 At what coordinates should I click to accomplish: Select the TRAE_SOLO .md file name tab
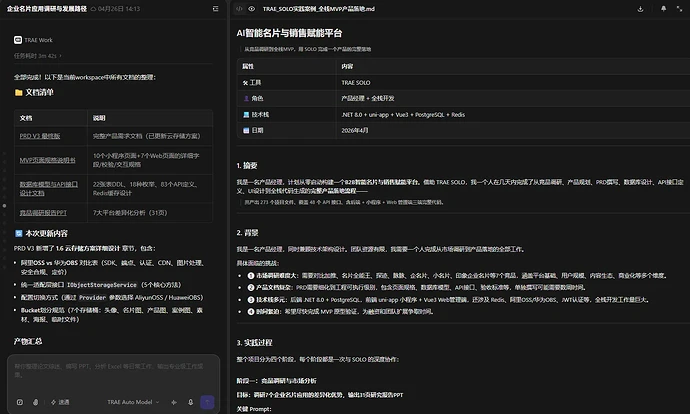pyautogui.click(x=319, y=9)
